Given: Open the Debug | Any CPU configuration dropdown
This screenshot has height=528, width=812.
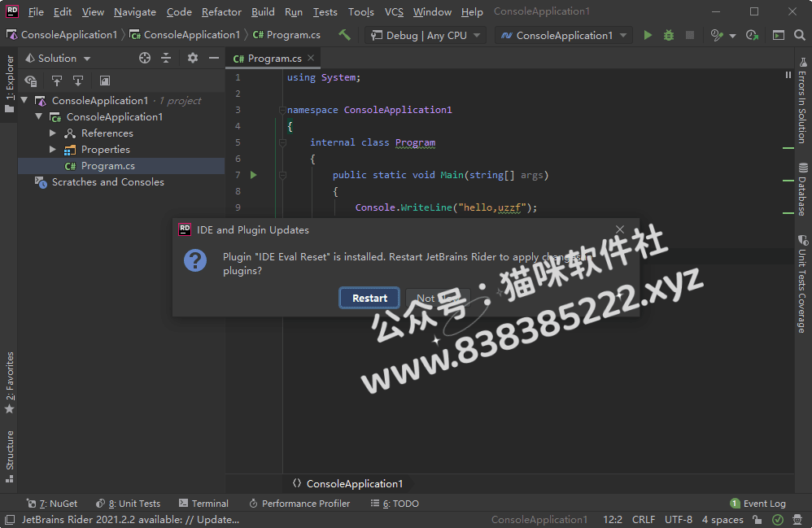Looking at the screenshot, I should [x=426, y=35].
